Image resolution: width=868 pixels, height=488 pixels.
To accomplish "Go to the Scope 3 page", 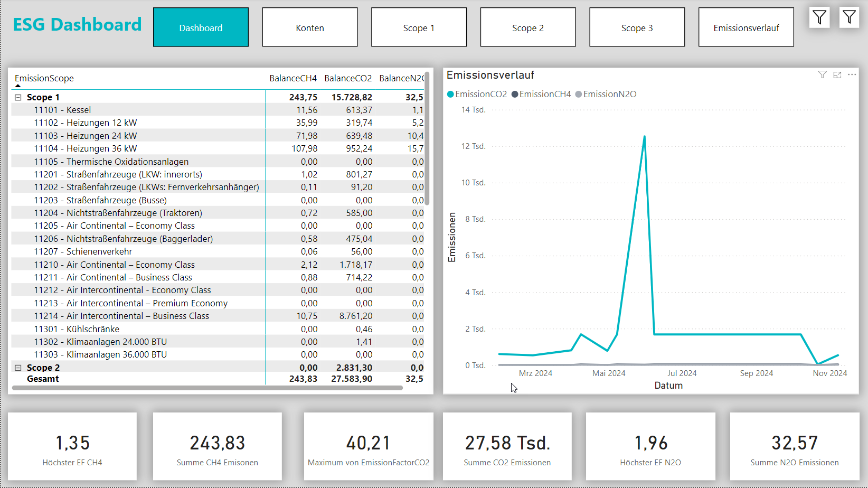I will pos(637,27).
